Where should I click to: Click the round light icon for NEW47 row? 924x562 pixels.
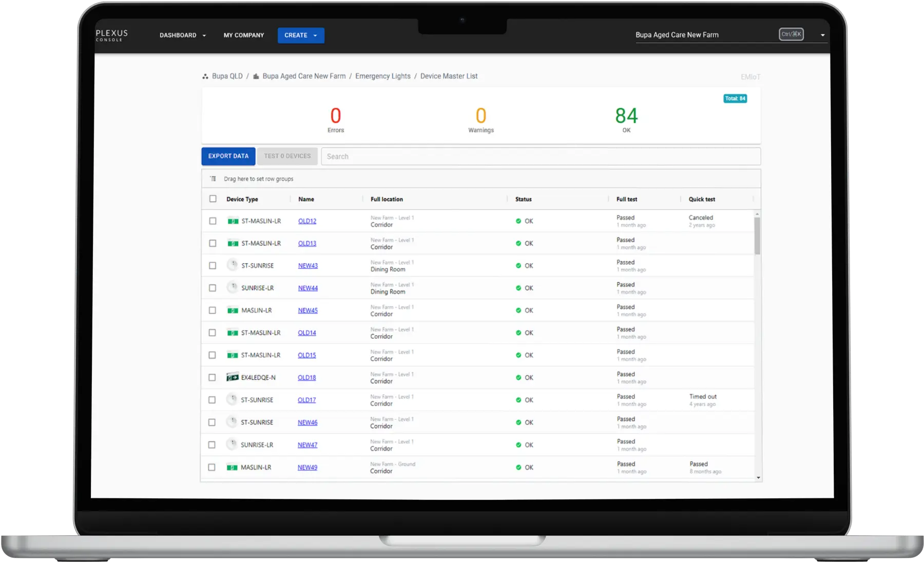233,444
